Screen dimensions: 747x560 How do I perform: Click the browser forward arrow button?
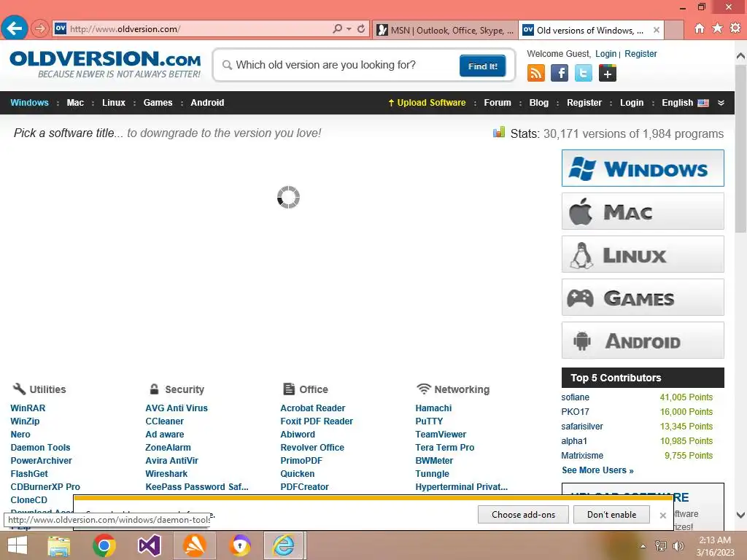(x=40, y=28)
